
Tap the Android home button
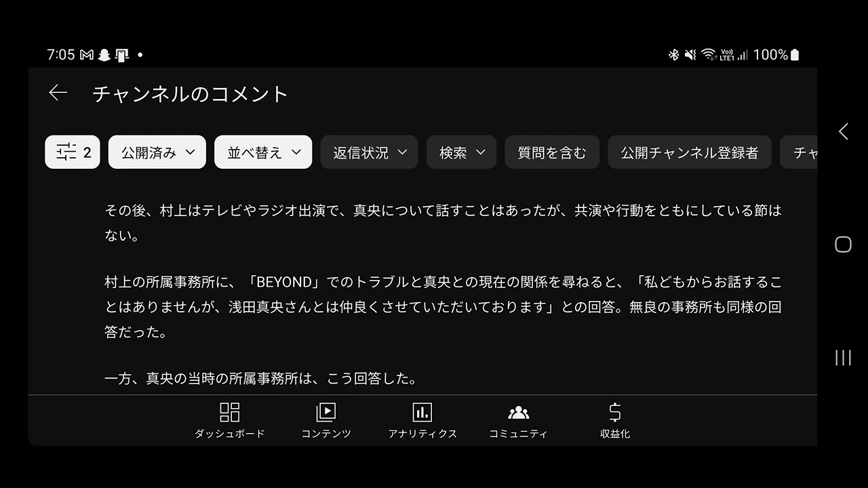[x=843, y=245]
